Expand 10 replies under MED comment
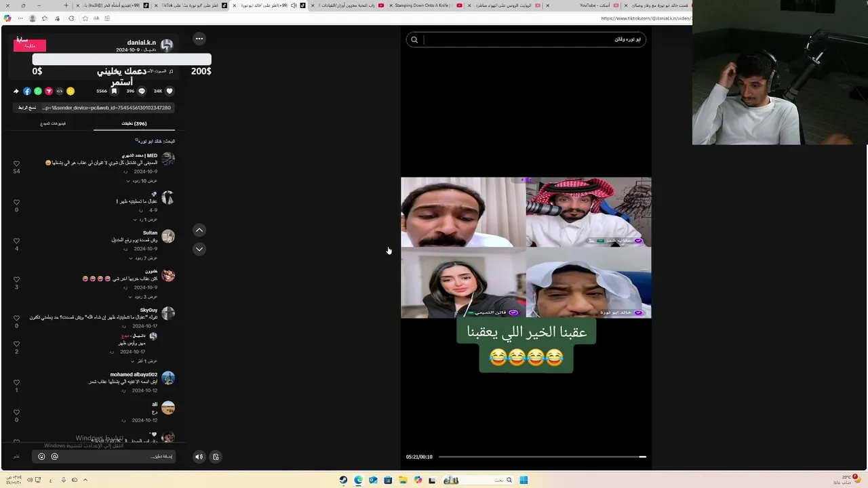868x488 pixels. tap(142, 181)
